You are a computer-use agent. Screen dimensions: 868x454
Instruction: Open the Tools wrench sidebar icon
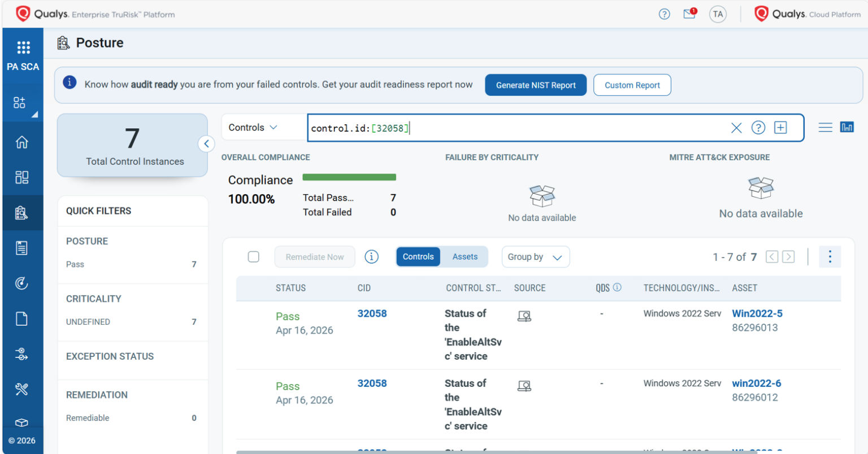point(21,389)
